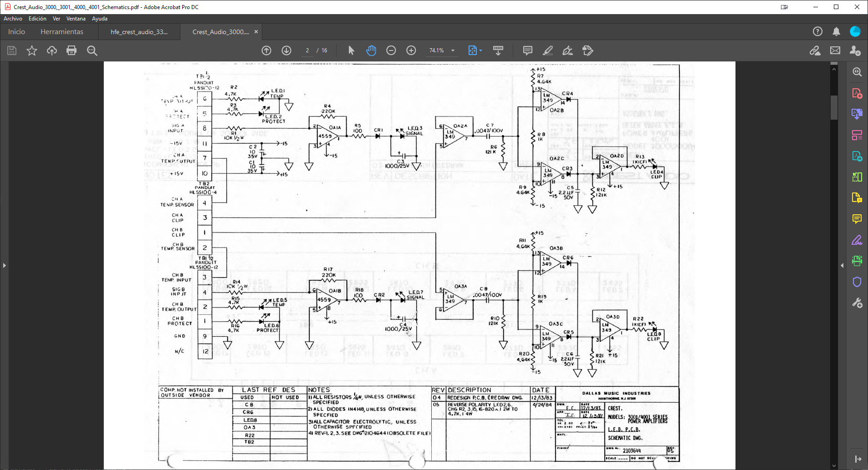Expand the left navigation pane arrow
868x470 pixels.
(x=5, y=265)
